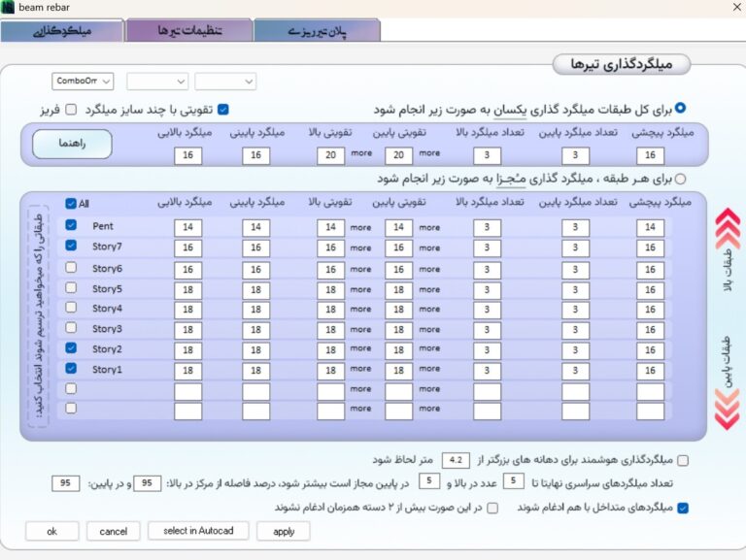Click the 4.2 meter span input field

coord(456,460)
